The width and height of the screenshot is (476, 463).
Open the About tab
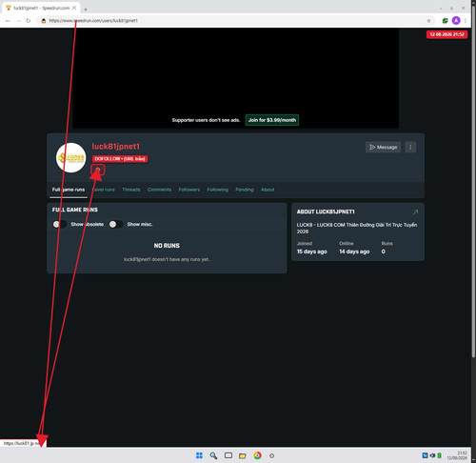268,190
